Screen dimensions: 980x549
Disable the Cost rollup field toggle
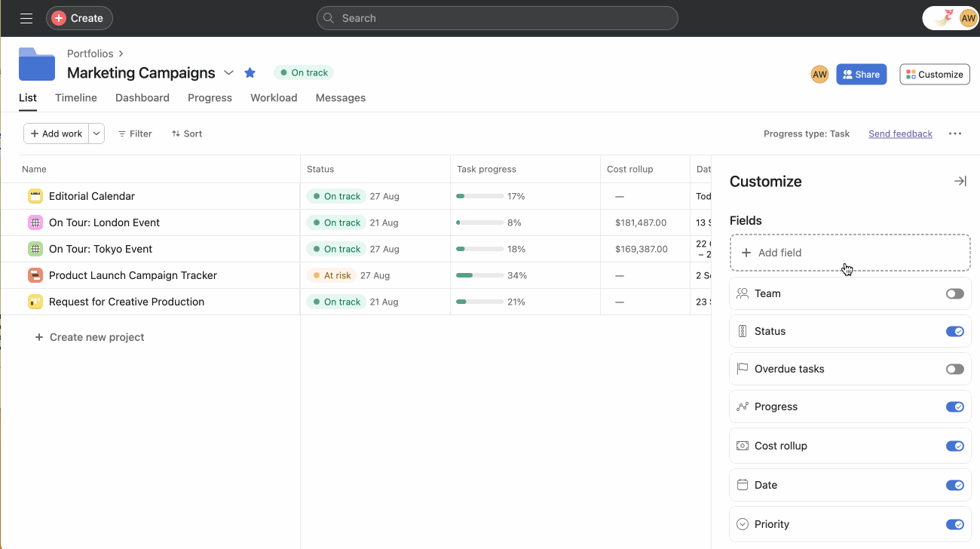click(954, 446)
